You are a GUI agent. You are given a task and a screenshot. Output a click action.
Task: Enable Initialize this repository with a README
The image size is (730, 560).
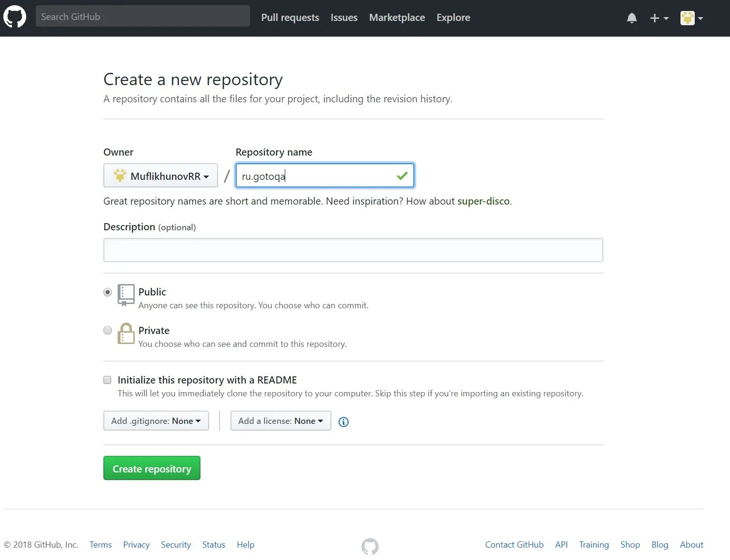pos(108,380)
